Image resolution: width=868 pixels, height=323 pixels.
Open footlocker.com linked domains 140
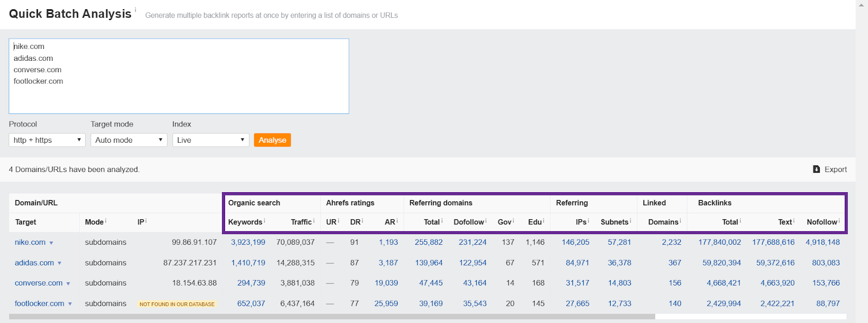click(675, 303)
